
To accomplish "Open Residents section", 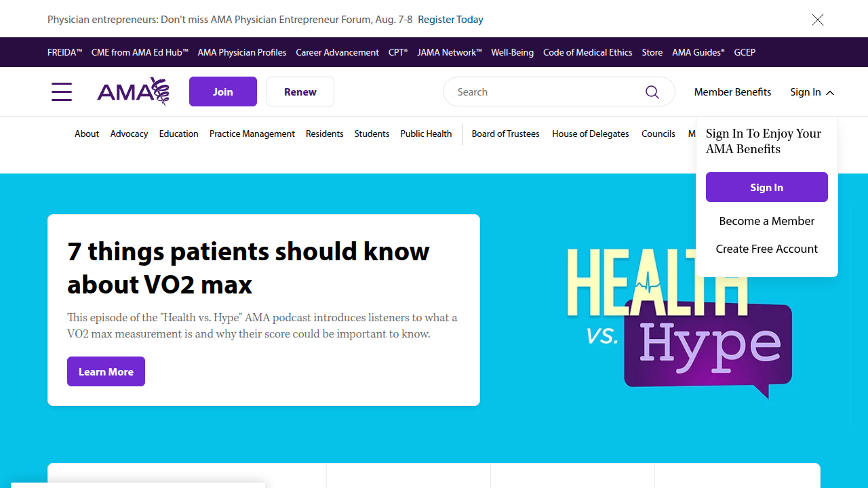I will (325, 134).
